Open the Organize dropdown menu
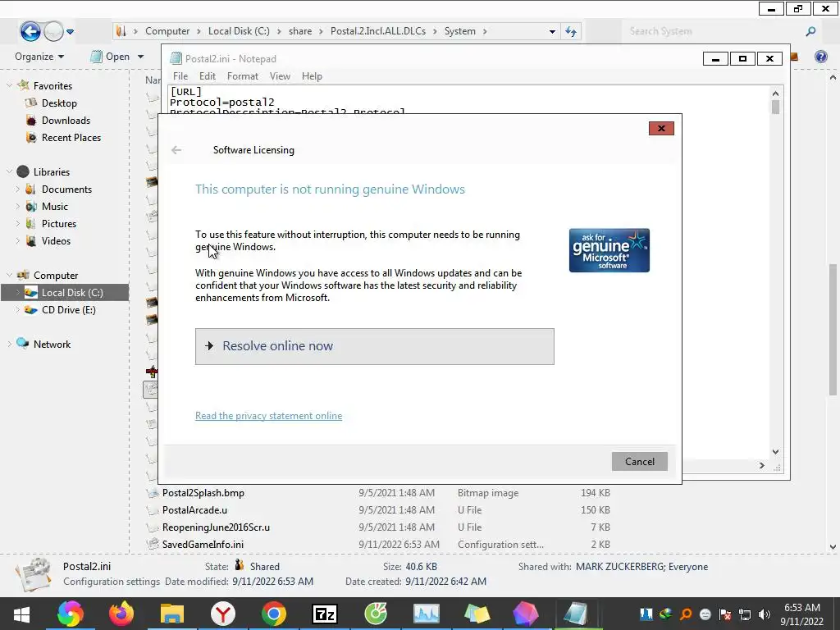840x630 pixels. 39,57
